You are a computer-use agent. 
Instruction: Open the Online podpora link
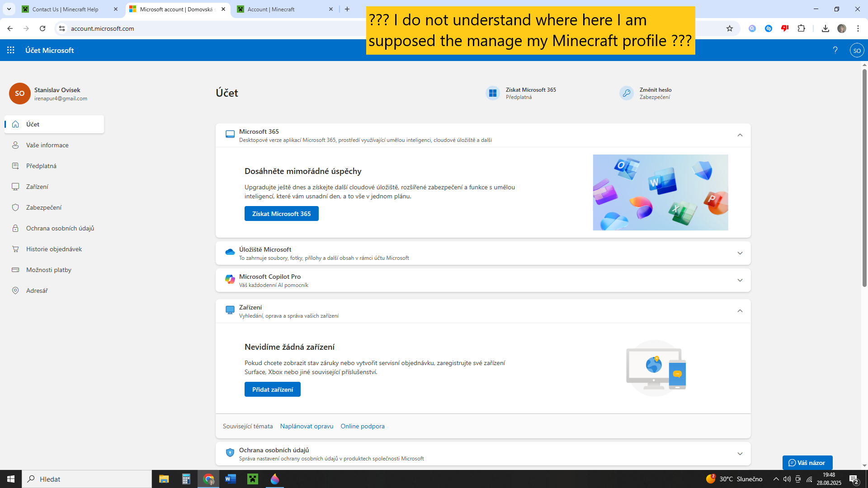point(363,426)
